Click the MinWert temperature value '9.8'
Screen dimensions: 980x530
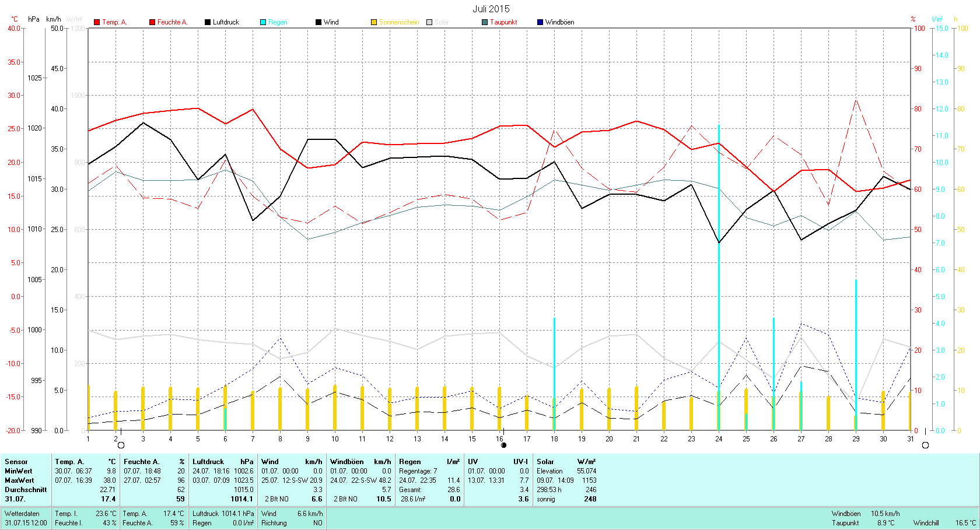(x=111, y=471)
